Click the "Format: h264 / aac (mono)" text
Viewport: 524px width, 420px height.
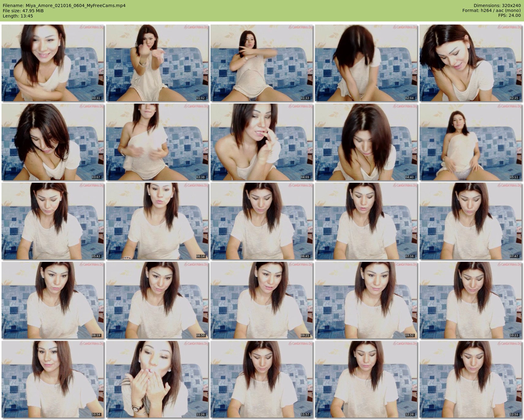click(x=492, y=11)
